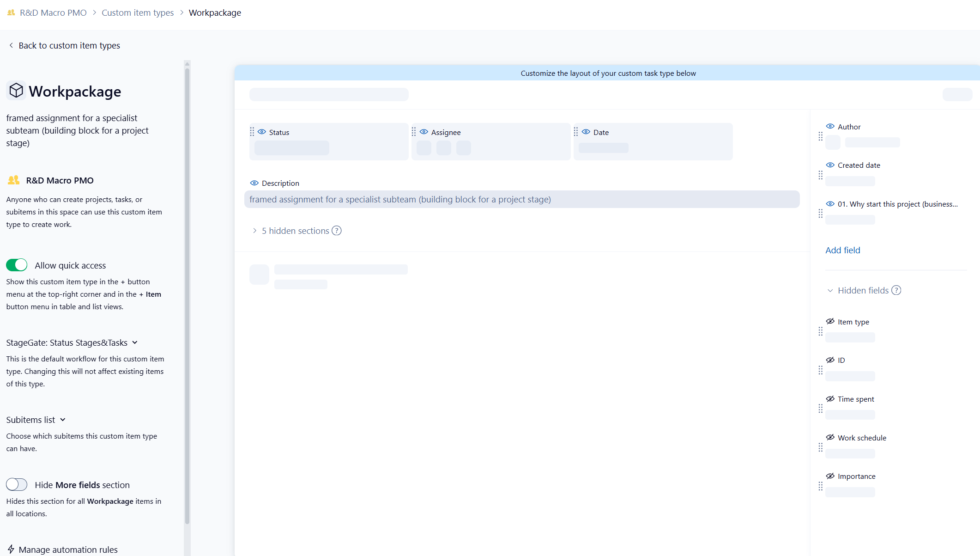The image size is (980, 556).
Task: Go to Custom item types breadcrumb
Action: [138, 12]
